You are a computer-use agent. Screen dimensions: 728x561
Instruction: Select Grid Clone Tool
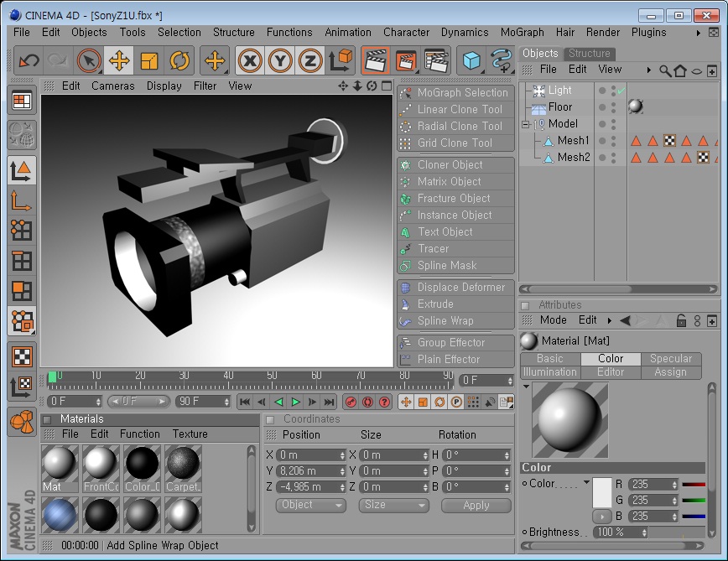coord(456,143)
